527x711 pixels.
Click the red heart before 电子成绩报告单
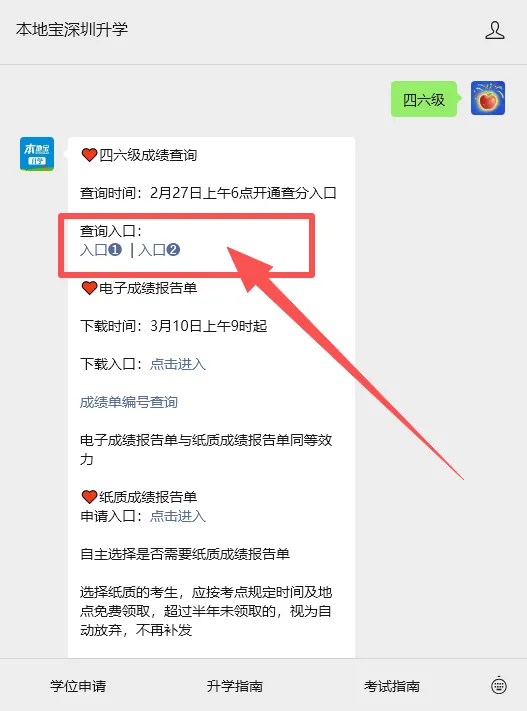(x=89, y=288)
